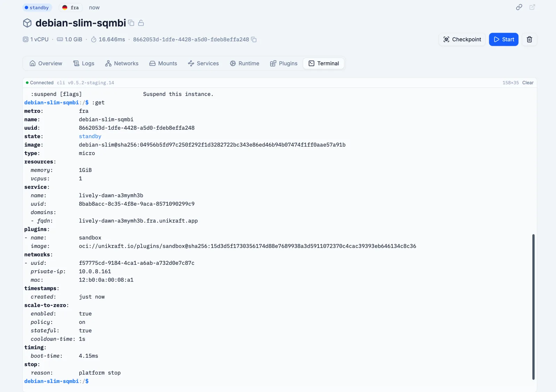Image resolution: width=556 pixels, height=392 pixels.
Task: Click fqdn lively-dawn-a3mymh3b.fra.unikraft.app
Action: [138, 221]
